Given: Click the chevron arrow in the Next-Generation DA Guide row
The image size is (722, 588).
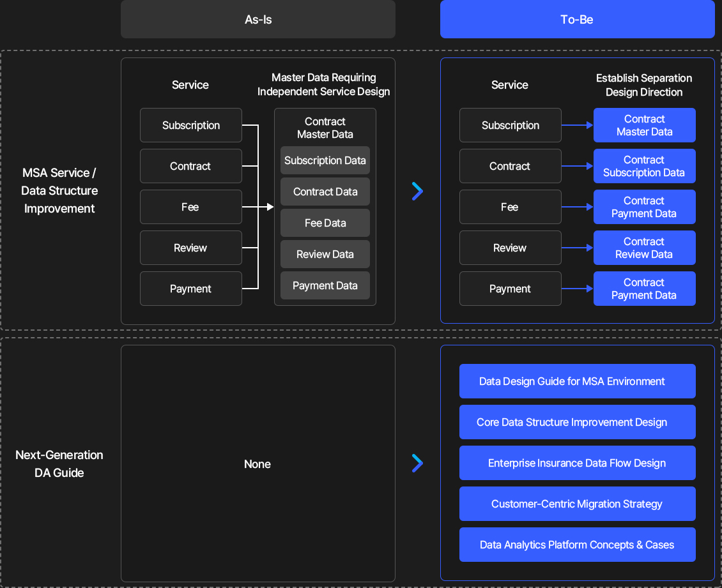Looking at the screenshot, I should (417, 464).
